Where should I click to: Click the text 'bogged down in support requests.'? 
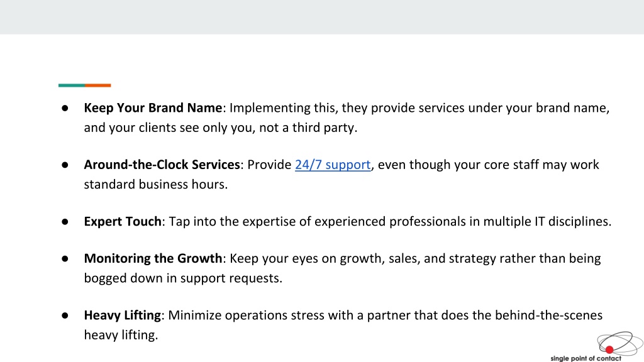(x=183, y=278)
